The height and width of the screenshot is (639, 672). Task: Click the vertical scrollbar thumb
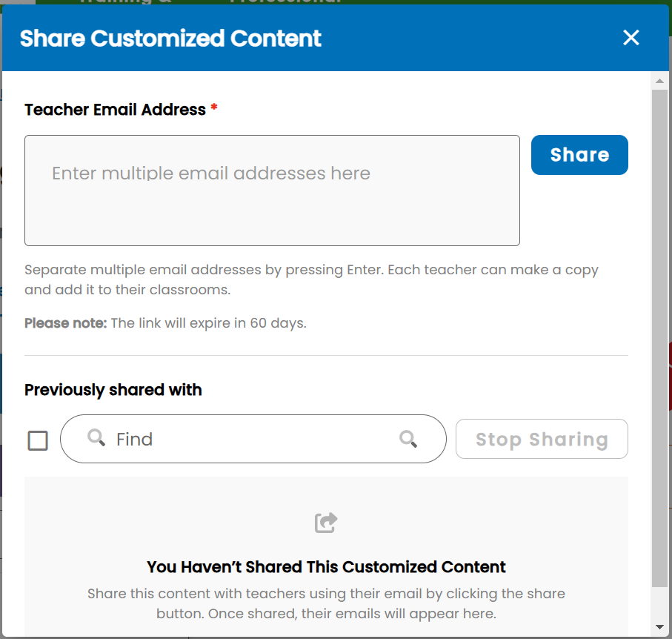659,338
